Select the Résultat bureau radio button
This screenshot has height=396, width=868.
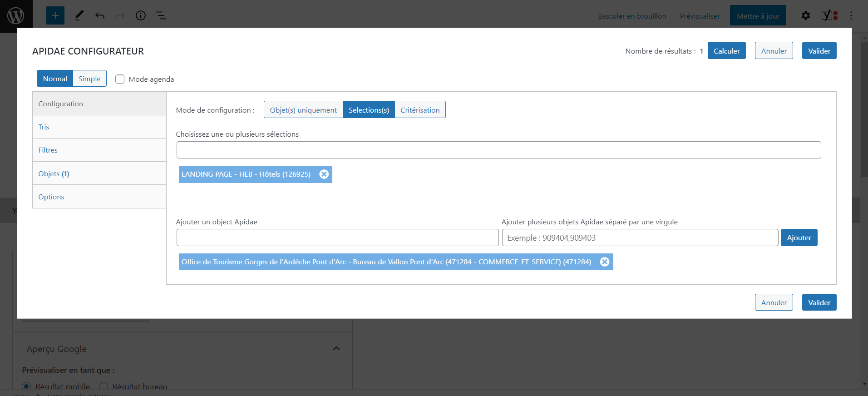[104, 386]
